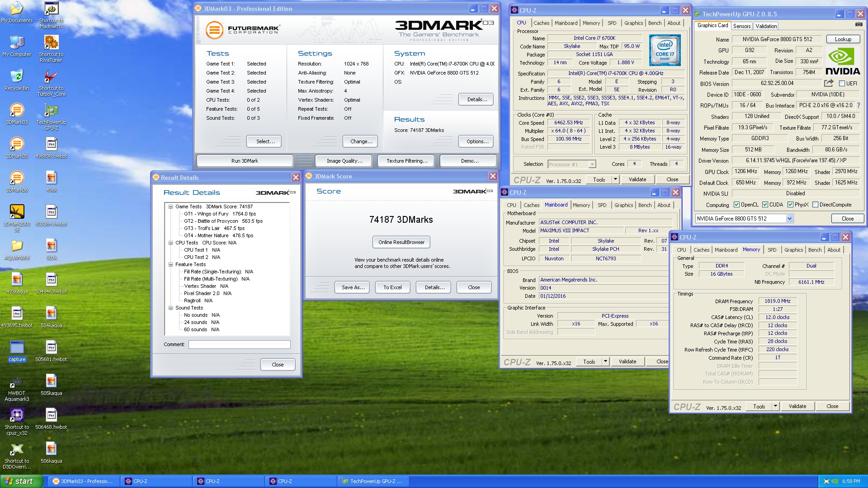The height and width of the screenshot is (488, 868).
Task: Switch to Caches tab in top CPU-Z
Action: point(541,23)
